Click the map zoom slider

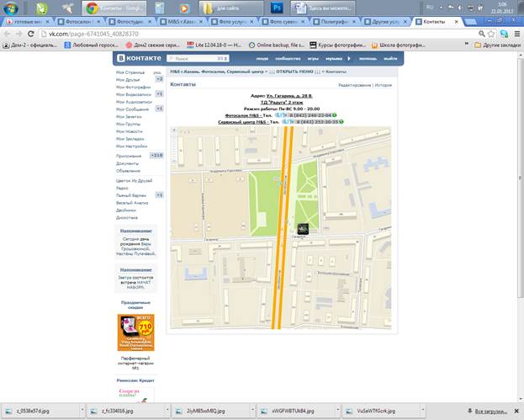click(x=174, y=147)
